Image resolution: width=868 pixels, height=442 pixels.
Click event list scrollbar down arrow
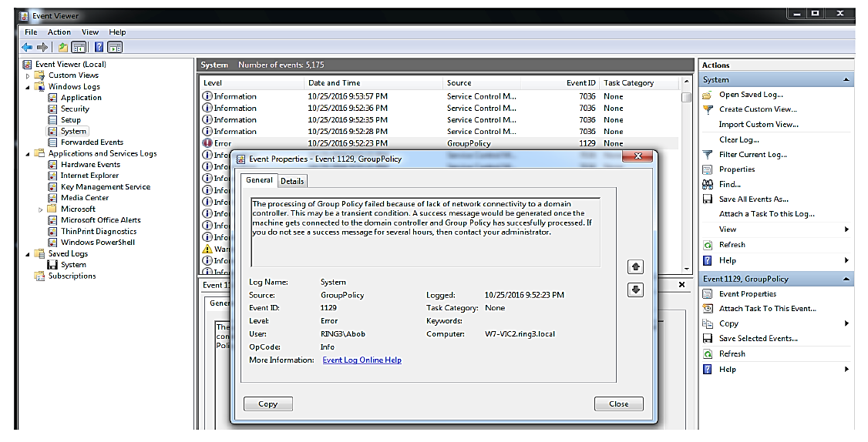[x=686, y=270]
